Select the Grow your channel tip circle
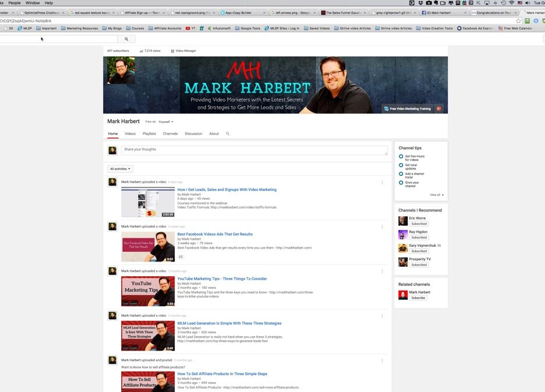 (401, 183)
